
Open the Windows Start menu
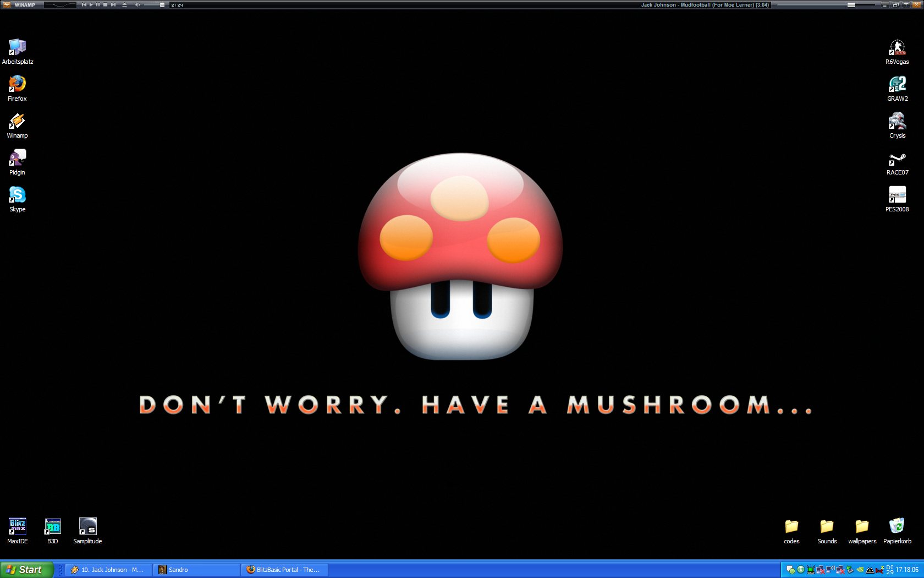coord(26,570)
